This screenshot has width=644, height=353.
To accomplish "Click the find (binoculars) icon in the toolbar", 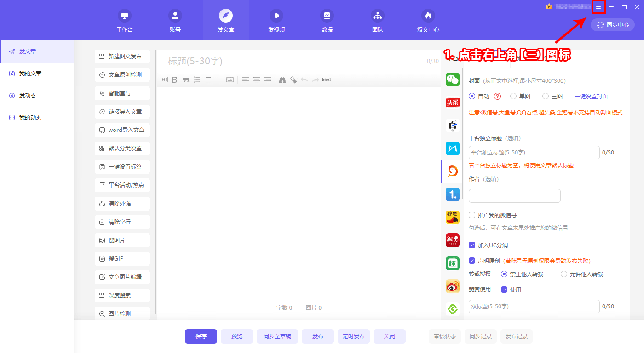I will (x=282, y=80).
